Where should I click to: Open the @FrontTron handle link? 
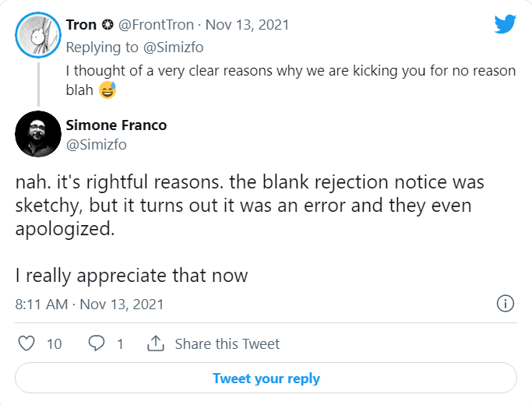156,25
